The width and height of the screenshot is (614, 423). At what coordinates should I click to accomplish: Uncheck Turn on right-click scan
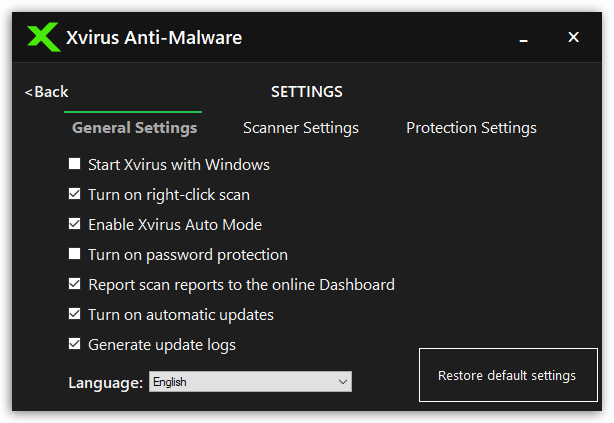74,194
